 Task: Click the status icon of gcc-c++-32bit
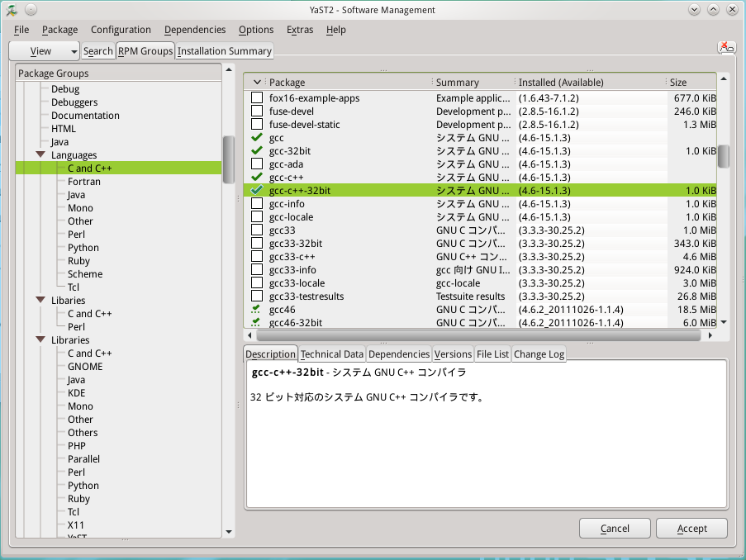click(257, 190)
